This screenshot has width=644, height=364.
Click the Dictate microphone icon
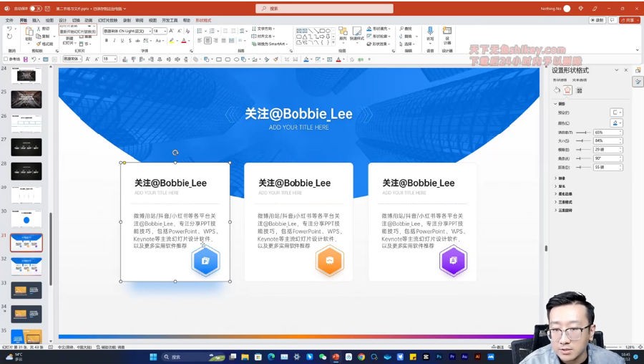[x=430, y=31]
